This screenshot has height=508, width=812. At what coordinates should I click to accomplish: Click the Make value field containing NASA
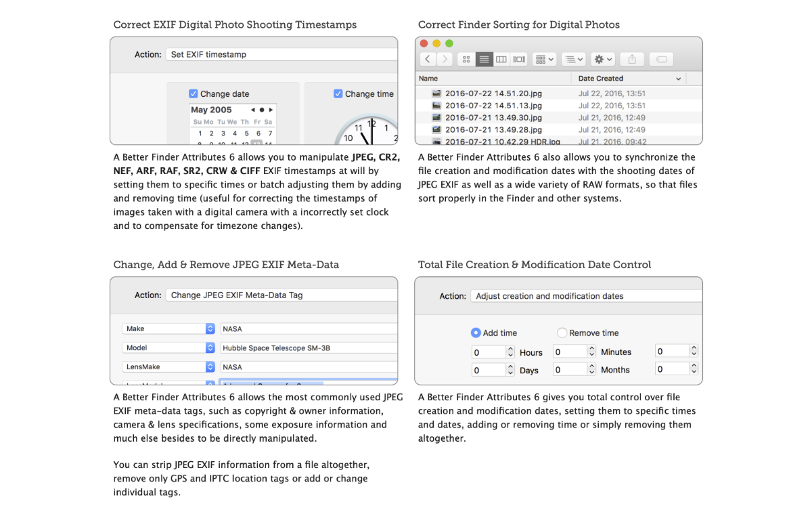[309, 329]
